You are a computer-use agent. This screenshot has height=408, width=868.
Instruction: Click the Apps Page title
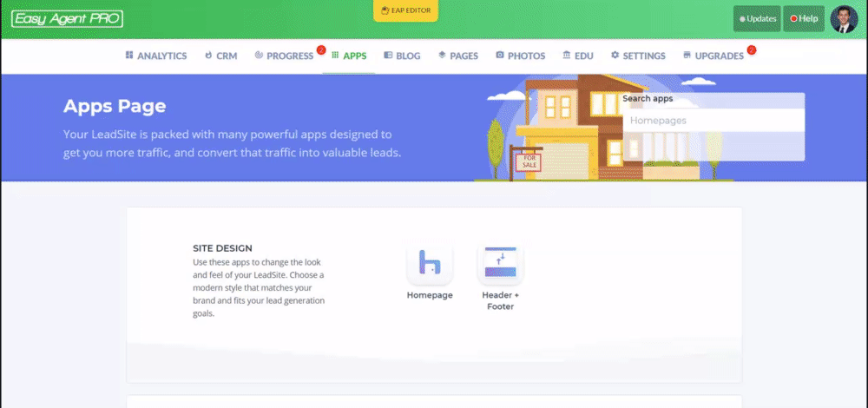(115, 106)
